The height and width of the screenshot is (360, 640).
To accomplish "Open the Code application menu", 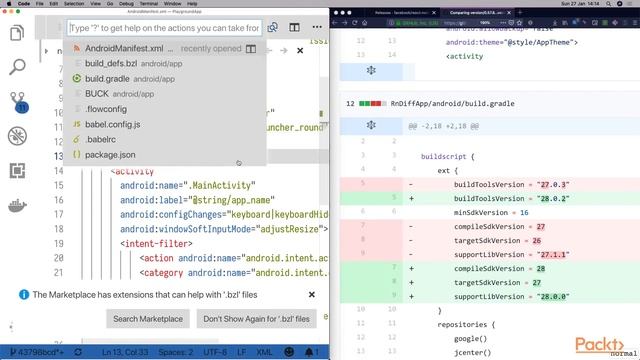I will tap(24, 3).
